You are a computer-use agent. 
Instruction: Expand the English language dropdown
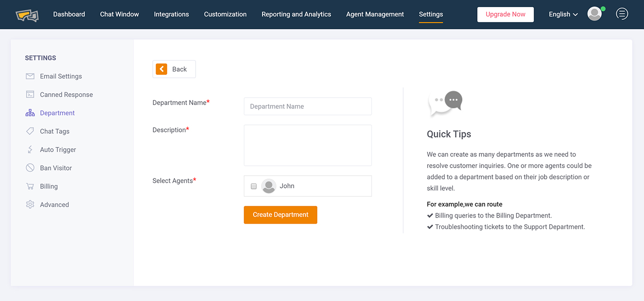coord(563,14)
